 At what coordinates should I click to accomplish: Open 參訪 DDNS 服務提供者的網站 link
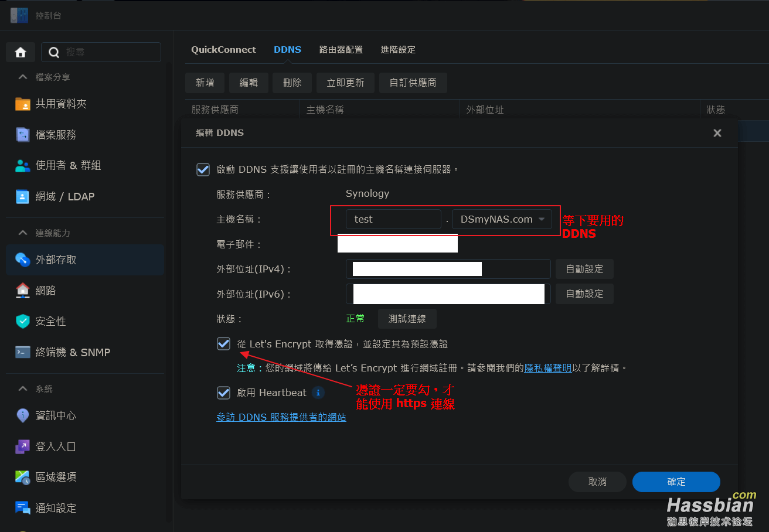281,417
